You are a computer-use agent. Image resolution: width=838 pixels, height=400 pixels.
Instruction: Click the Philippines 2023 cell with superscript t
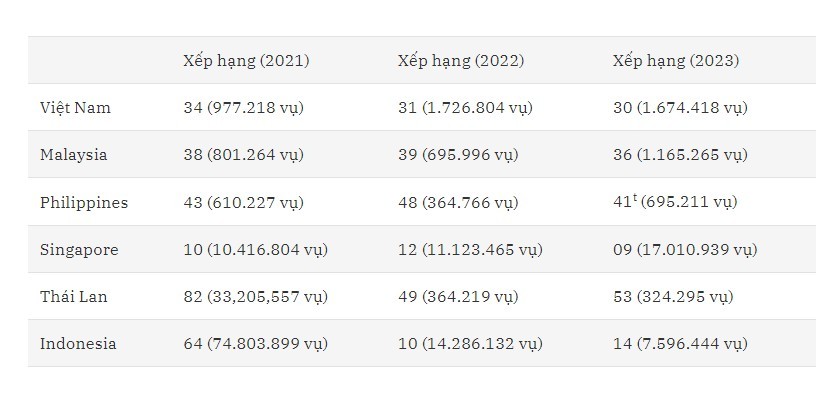click(675, 202)
